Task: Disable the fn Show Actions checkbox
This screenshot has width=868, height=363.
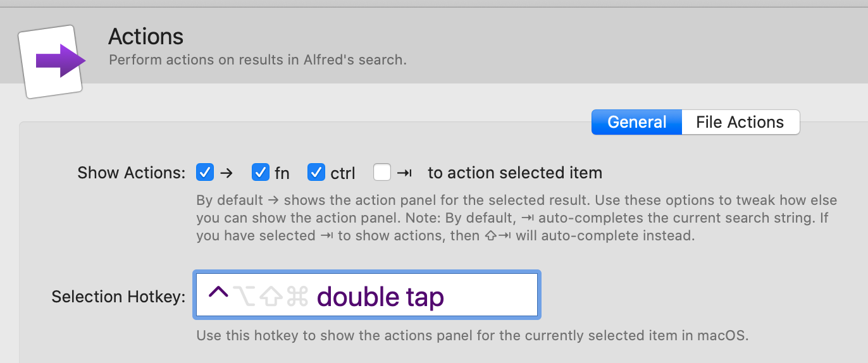Action: point(261,172)
